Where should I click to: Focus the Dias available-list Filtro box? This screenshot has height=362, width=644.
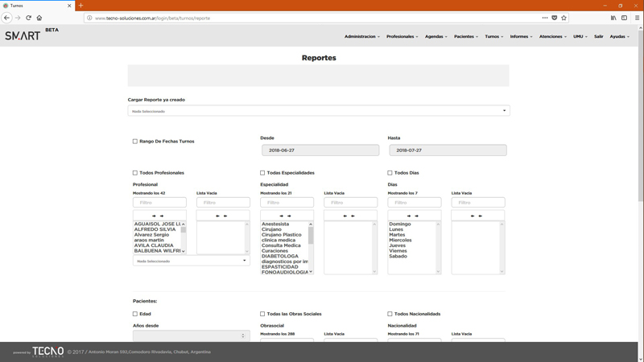[x=414, y=203]
